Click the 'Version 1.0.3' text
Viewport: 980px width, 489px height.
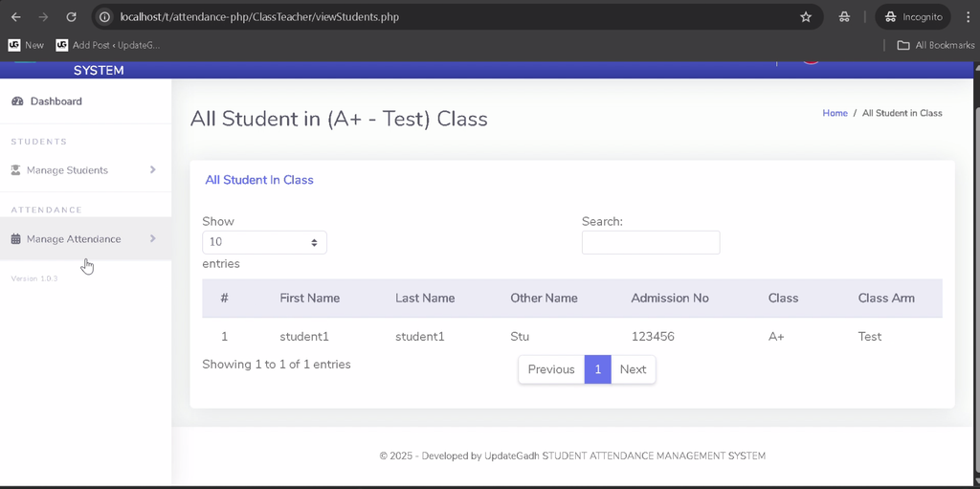tap(34, 278)
